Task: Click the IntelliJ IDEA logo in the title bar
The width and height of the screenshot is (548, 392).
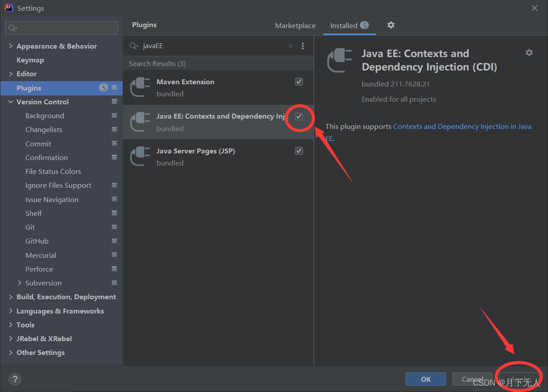Action: (8, 8)
